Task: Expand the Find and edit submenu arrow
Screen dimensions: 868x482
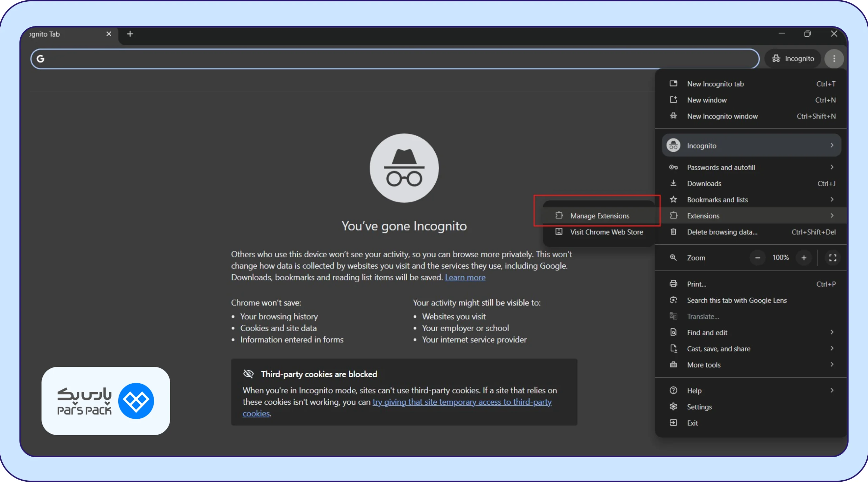Action: click(x=832, y=333)
